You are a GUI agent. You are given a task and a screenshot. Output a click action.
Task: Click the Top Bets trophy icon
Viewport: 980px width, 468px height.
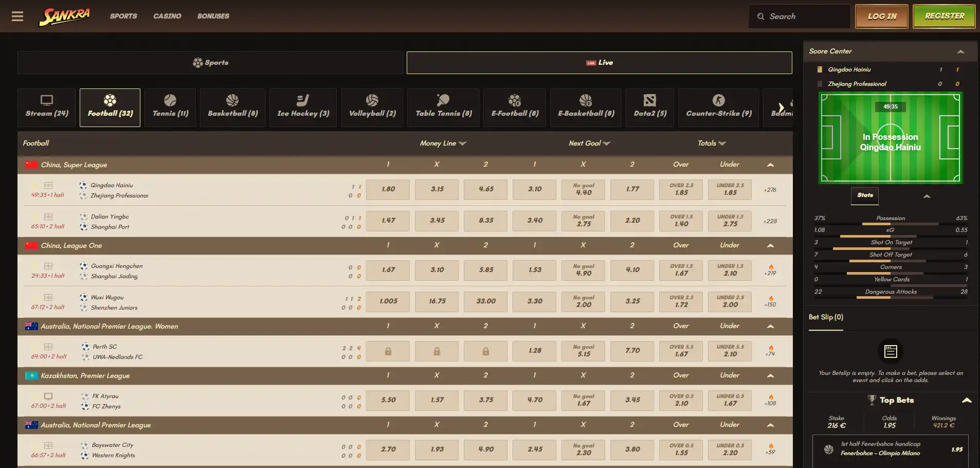pyautogui.click(x=872, y=400)
